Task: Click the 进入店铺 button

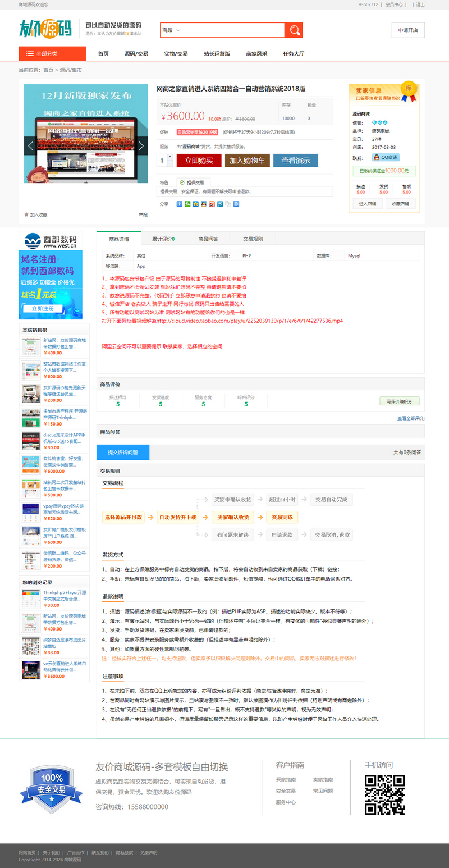Action: (x=368, y=203)
